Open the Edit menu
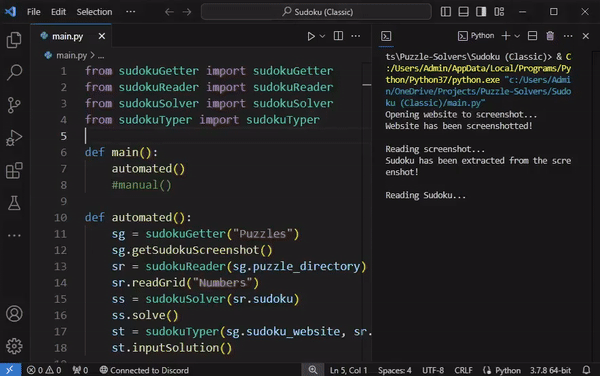The width and height of the screenshot is (600, 376). (59, 12)
